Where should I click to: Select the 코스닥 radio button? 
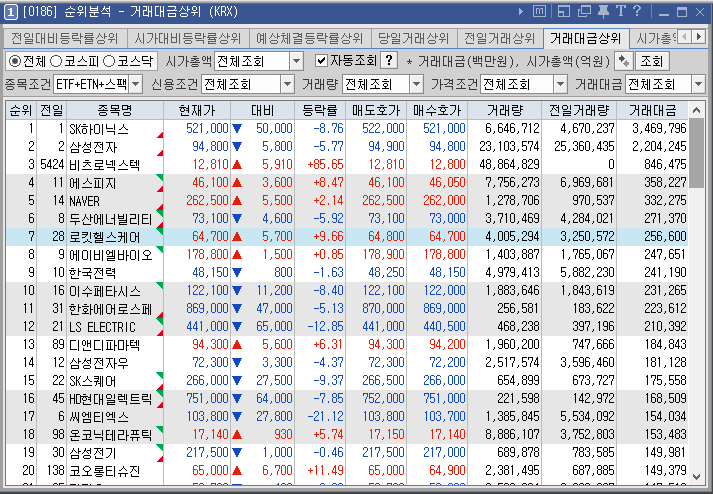[109, 61]
